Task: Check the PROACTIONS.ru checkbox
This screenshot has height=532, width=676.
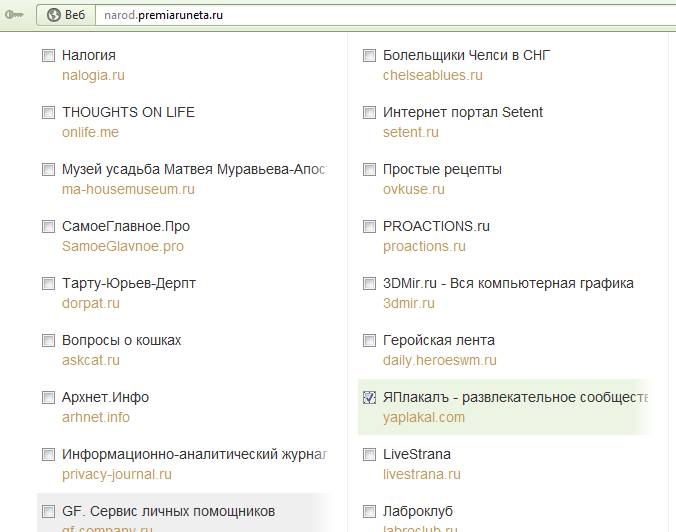Action: pyautogui.click(x=369, y=226)
